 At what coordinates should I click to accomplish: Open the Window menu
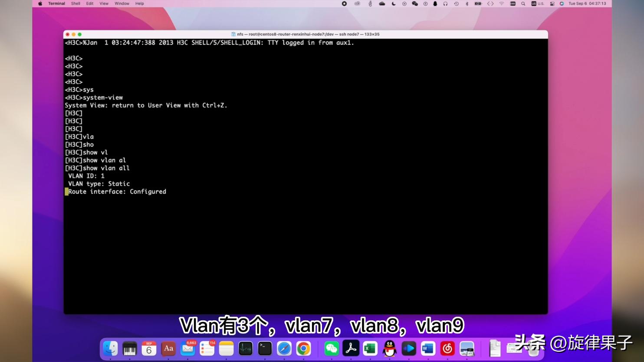pos(122,3)
